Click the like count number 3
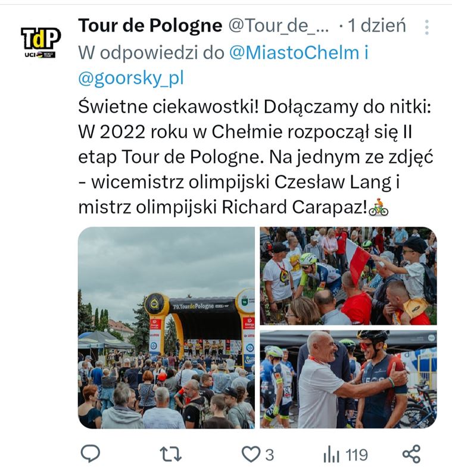Image resolution: width=452 pixels, height=476 pixels. click(269, 455)
